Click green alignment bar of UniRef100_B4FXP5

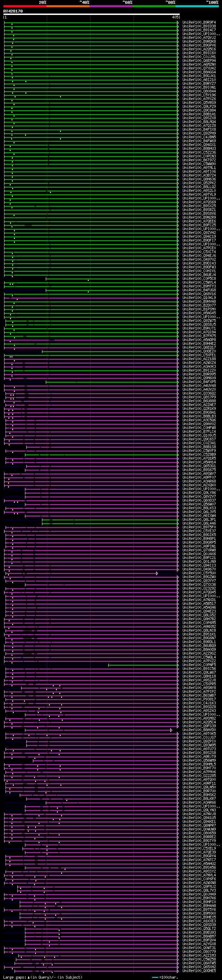[112, 382]
